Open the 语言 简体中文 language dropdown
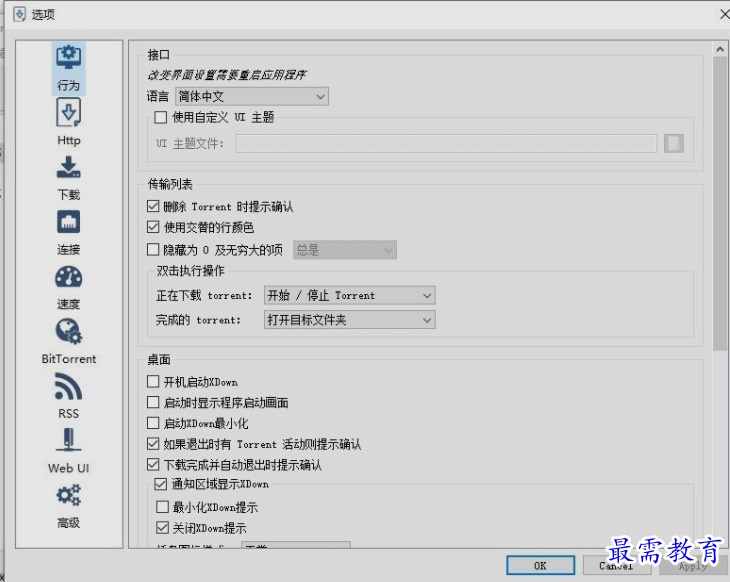Screen dimensions: 730x582 [x=252, y=96]
